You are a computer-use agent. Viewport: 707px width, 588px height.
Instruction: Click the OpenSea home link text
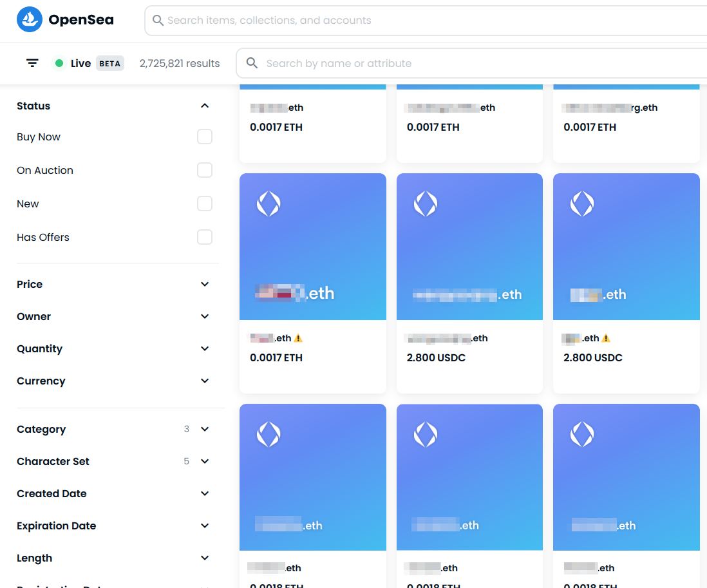(x=81, y=20)
